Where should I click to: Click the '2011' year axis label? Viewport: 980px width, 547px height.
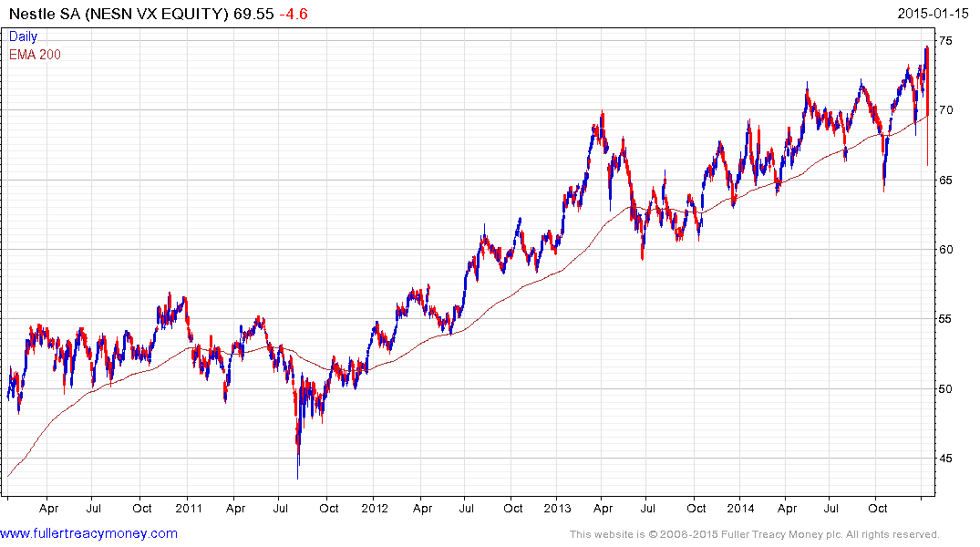189,508
